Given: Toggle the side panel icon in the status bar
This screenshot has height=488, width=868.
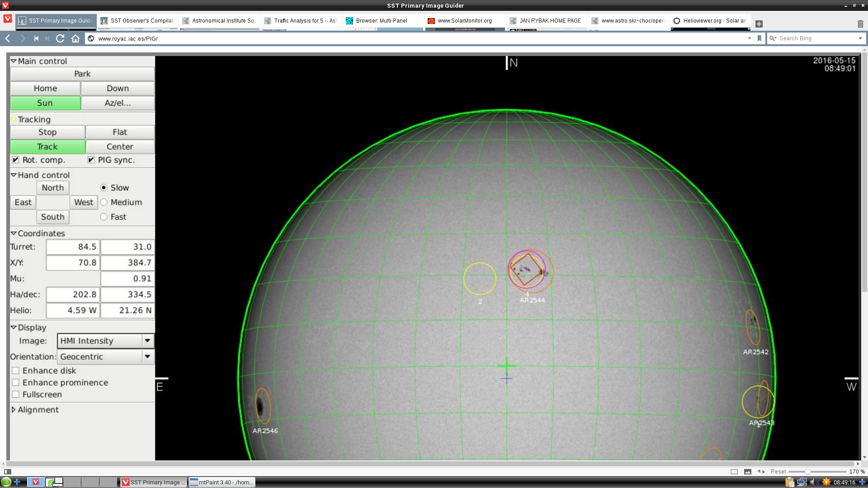Looking at the screenshot, I should [x=7, y=472].
